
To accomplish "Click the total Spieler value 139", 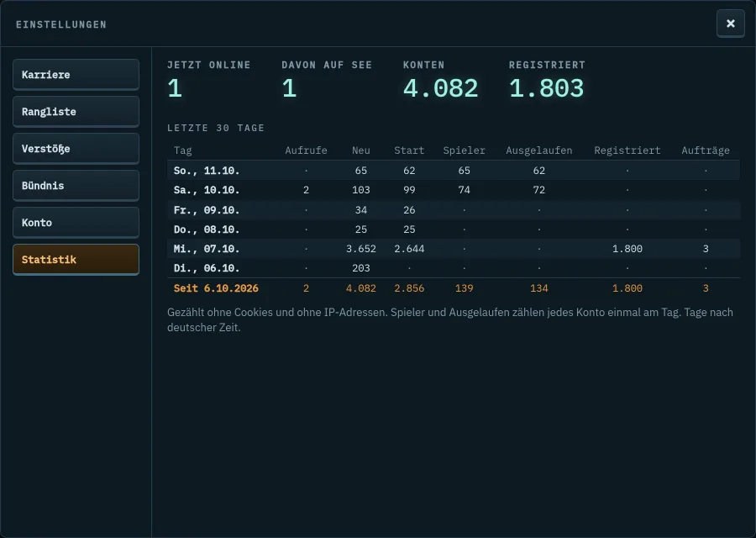I will 464,288.
